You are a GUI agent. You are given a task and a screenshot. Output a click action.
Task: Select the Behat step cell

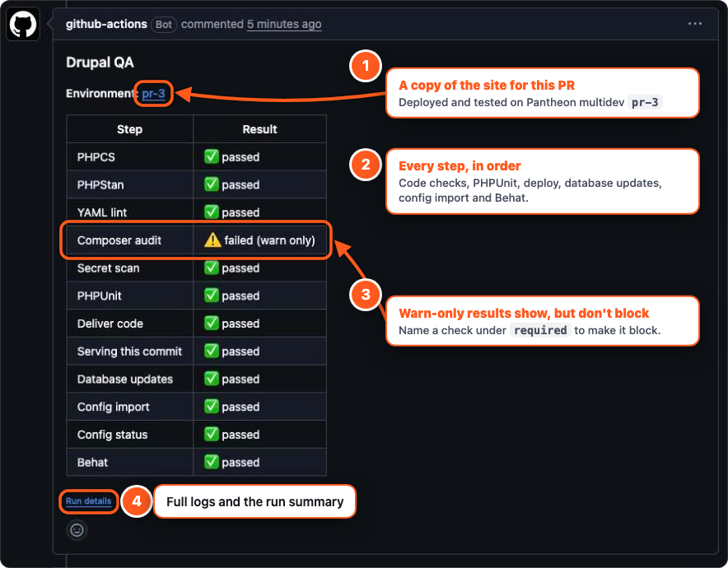129,462
